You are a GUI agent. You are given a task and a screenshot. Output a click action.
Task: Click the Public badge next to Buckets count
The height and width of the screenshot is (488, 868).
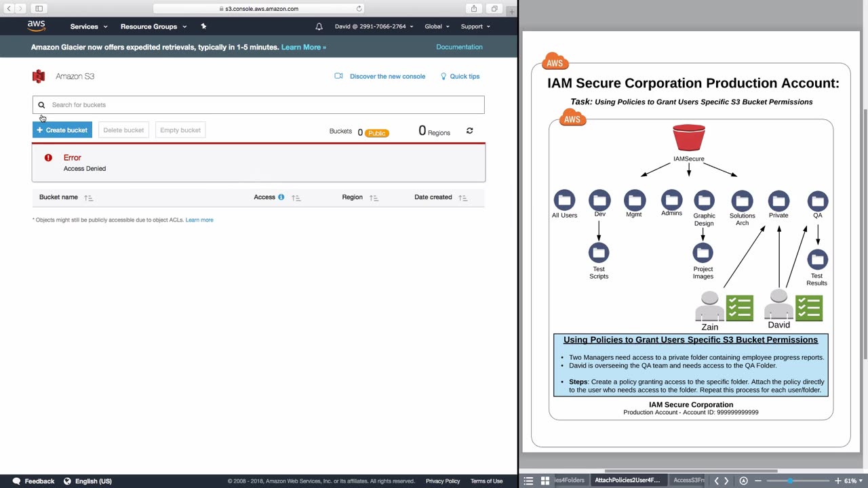(x=376, y=133)
